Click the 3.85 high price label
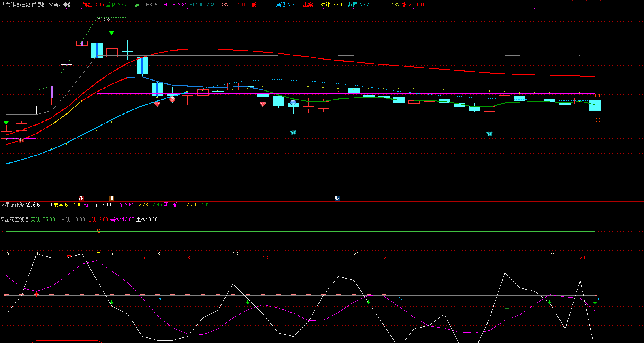 [107, 20]
